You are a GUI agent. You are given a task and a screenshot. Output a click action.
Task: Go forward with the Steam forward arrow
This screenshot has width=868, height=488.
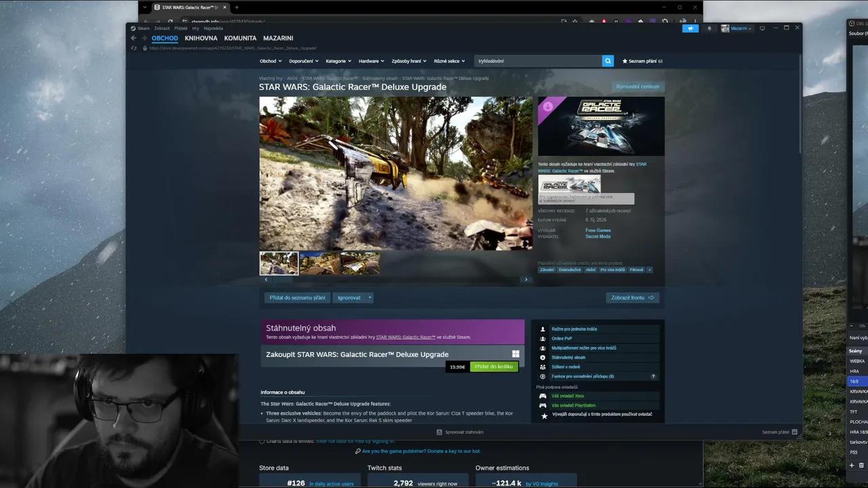(144, 38)
